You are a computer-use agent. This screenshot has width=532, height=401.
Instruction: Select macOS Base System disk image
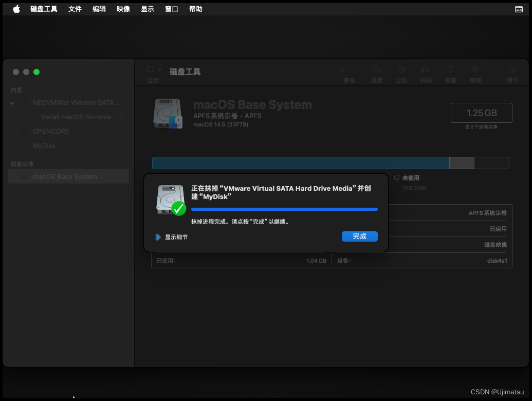tap(68, 176)
